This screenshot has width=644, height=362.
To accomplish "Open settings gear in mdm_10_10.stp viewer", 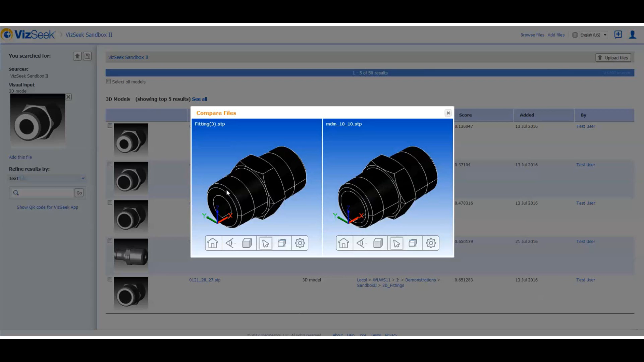I will [431, 243].
